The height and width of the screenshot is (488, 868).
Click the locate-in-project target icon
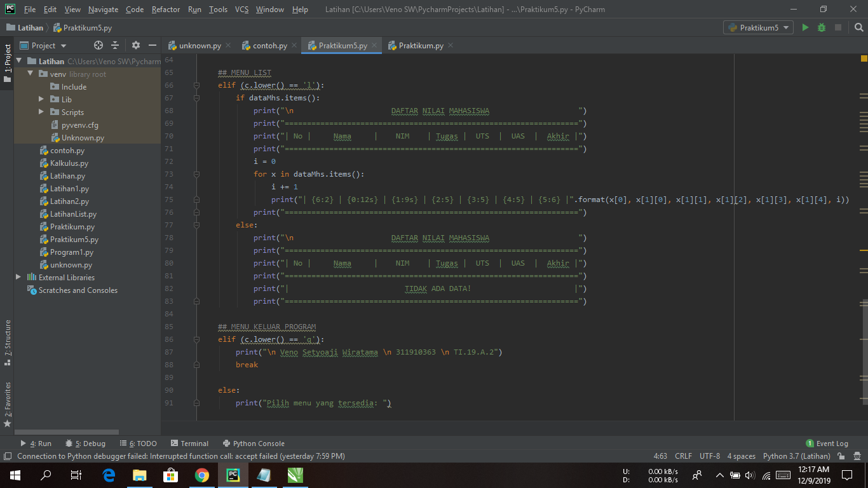pyautogui.click(x=98, y=45)
